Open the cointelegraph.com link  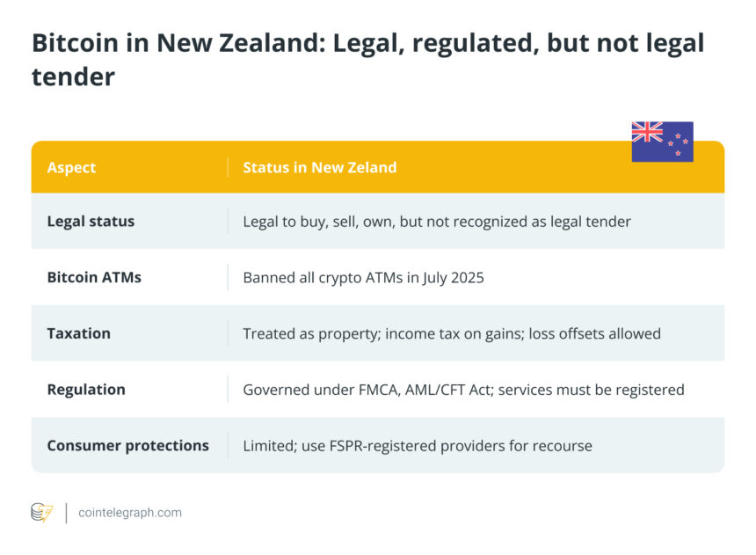[x=130, y=512]
